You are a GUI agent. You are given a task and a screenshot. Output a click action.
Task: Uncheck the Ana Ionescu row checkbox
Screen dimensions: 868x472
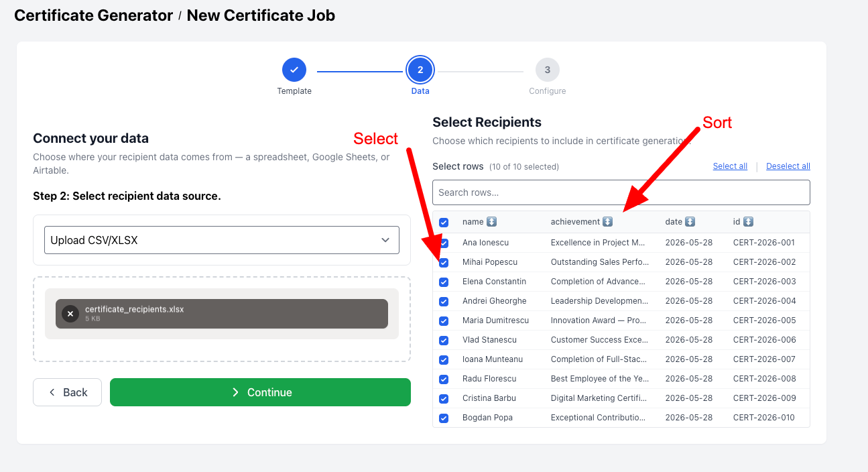click(444, 243)
